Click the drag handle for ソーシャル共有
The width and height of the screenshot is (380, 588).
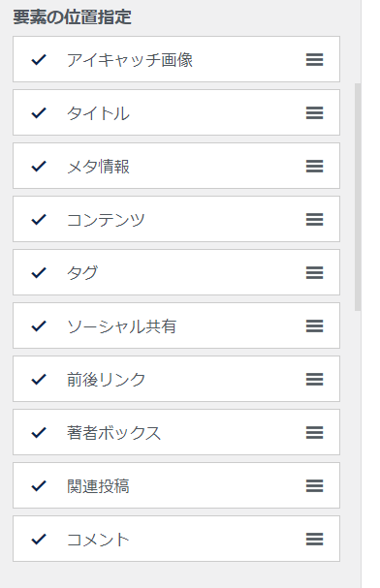coord(314,325)
